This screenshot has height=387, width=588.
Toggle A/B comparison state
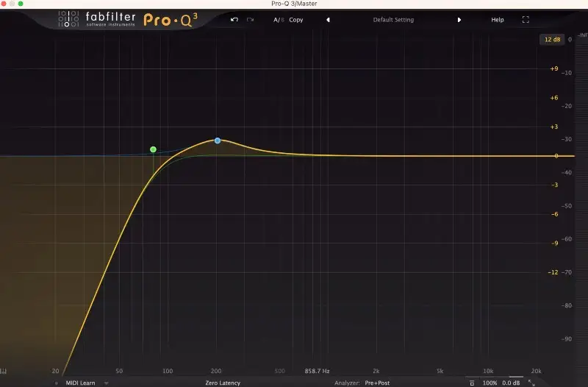click(279, 20)
